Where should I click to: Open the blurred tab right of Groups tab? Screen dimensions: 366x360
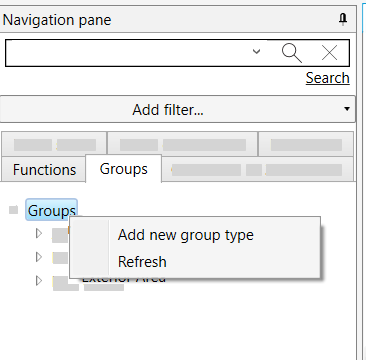(257, 170)
